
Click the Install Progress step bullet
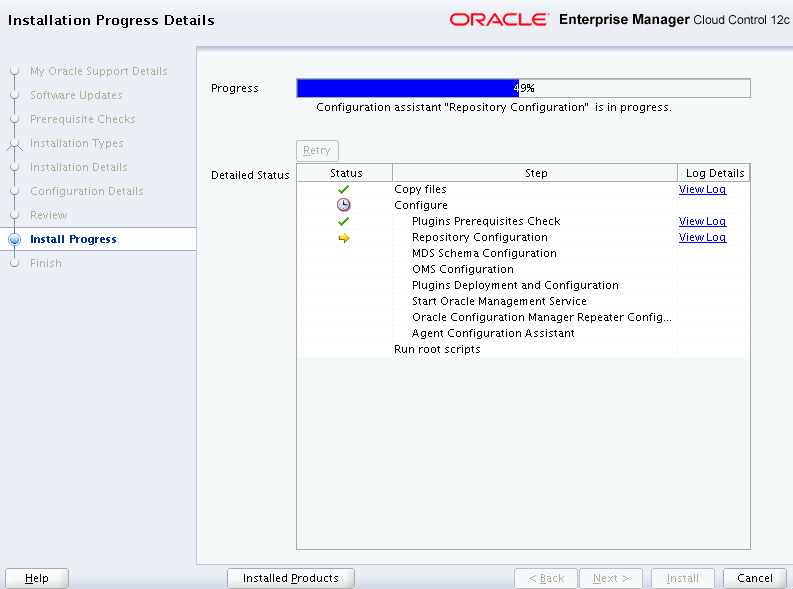pyautogui.click(x=14, y=240)
